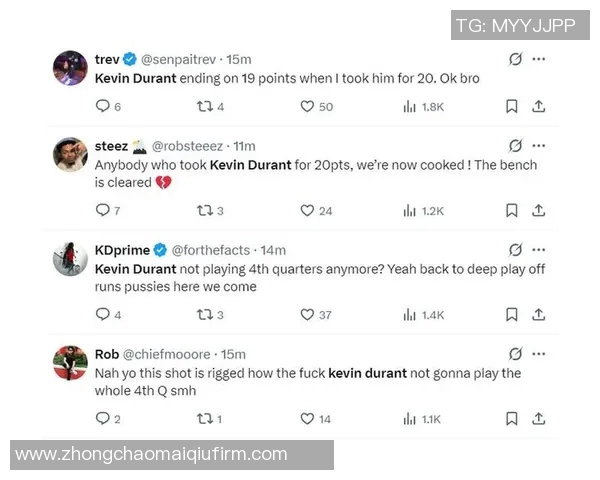Open more options on KDprime's tweet

[x=539, y=250]
